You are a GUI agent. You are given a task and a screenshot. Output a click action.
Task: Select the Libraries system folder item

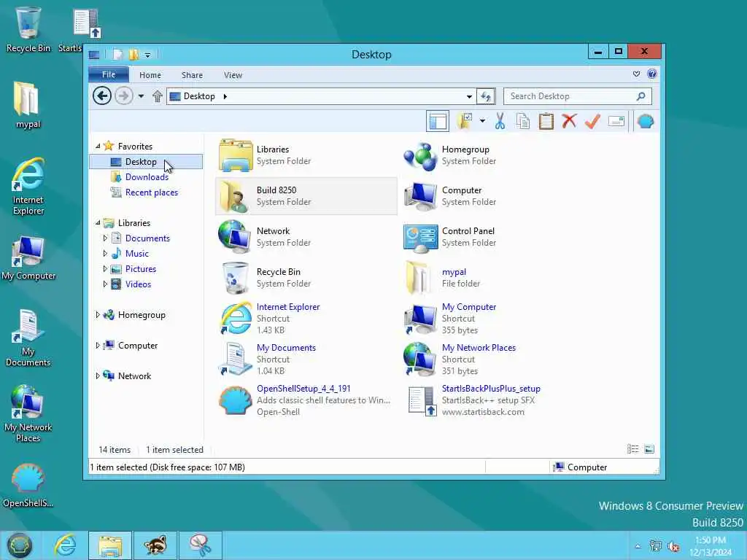tap(306, 155)
